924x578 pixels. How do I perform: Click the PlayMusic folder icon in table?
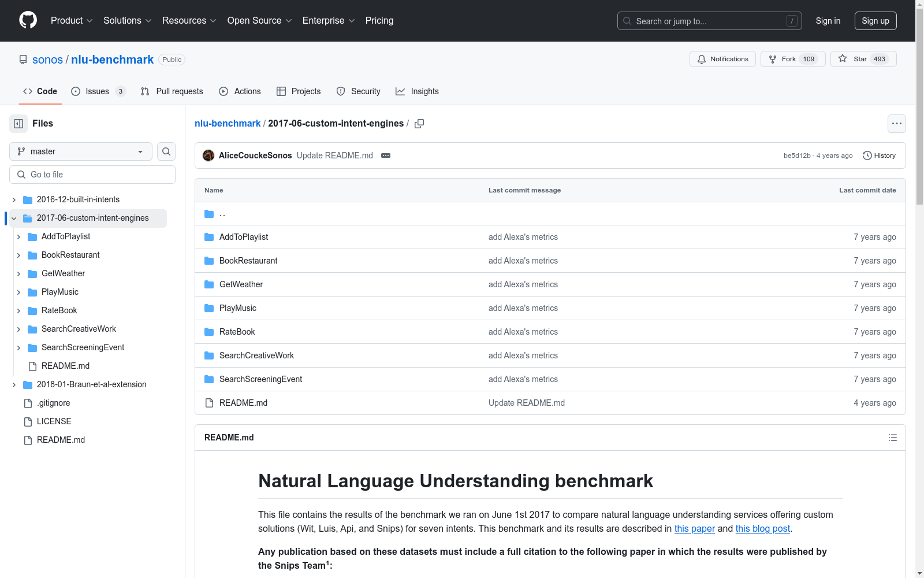209,308
